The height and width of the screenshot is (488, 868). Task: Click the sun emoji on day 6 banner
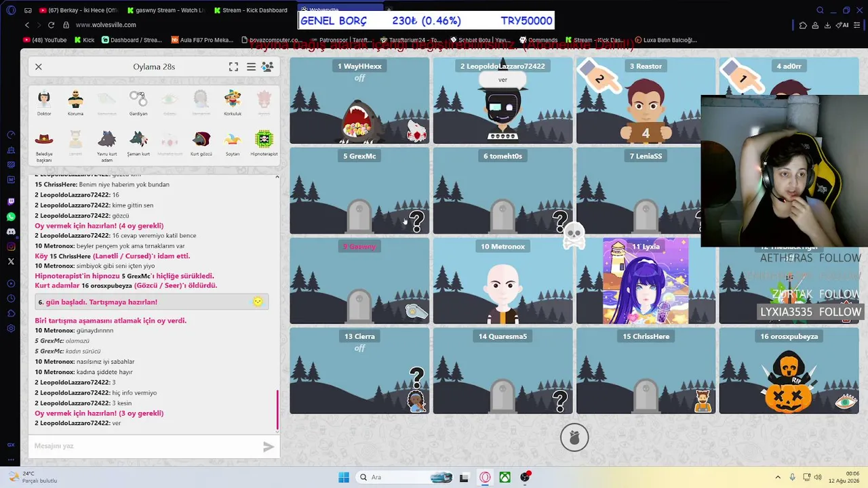[x=258, y=302]
